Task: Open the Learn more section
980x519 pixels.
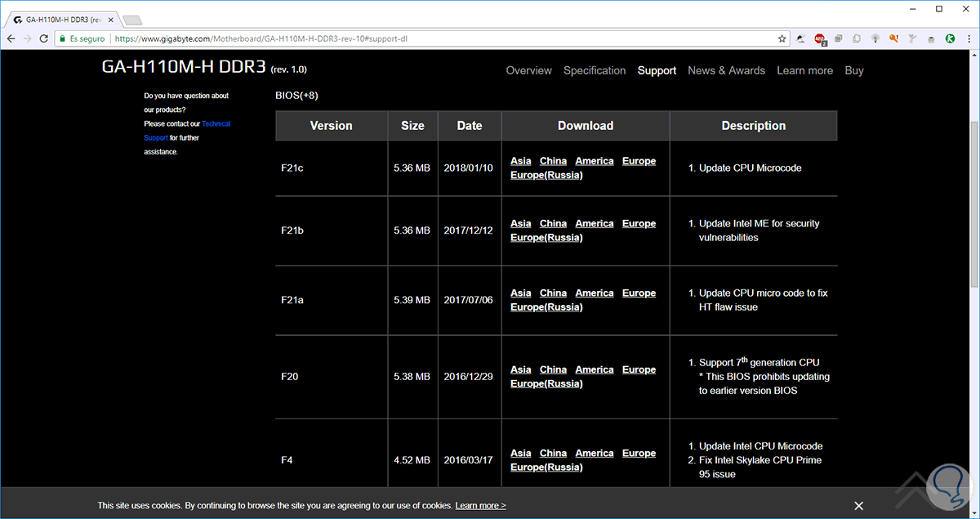Action: (804, 70)
